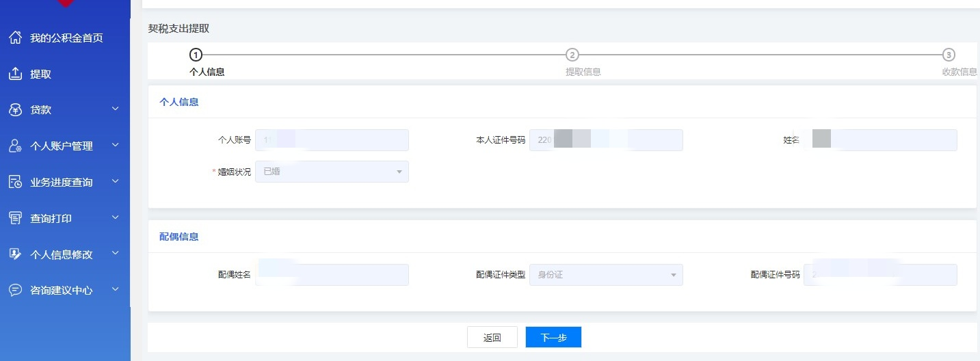980x361 pixels.
Task: Click the 返回 button
Action: click(x=492, y=337)
